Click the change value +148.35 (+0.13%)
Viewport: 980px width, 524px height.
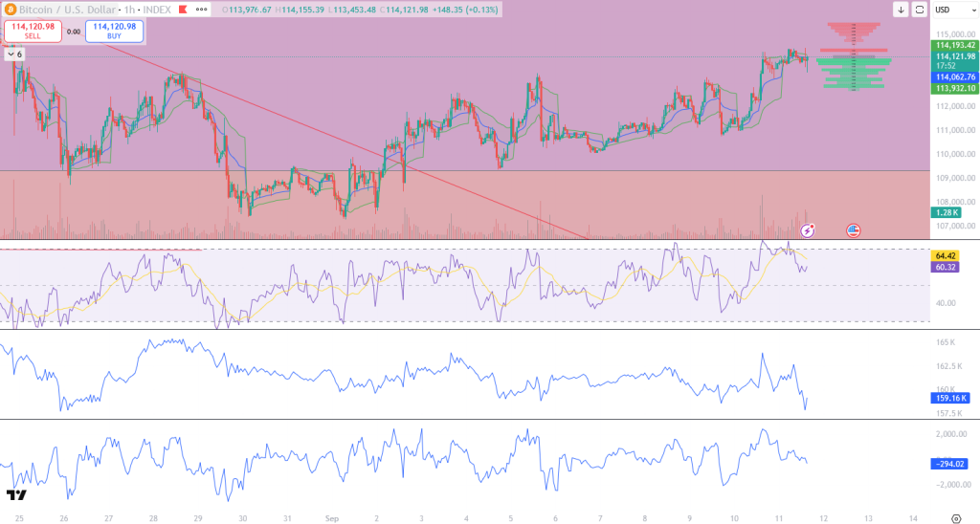point(465,10)
